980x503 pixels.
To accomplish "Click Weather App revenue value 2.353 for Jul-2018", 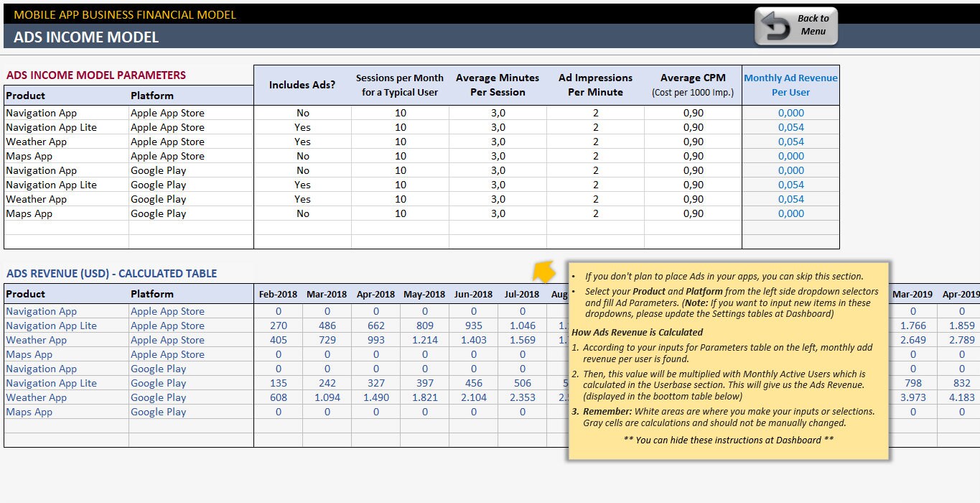I will pos(521,397).
